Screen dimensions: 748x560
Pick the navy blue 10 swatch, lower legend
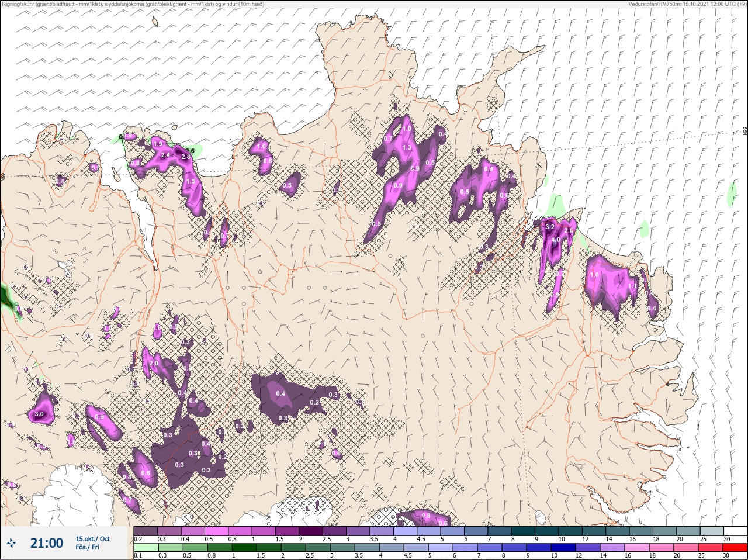tap(563, 548)
